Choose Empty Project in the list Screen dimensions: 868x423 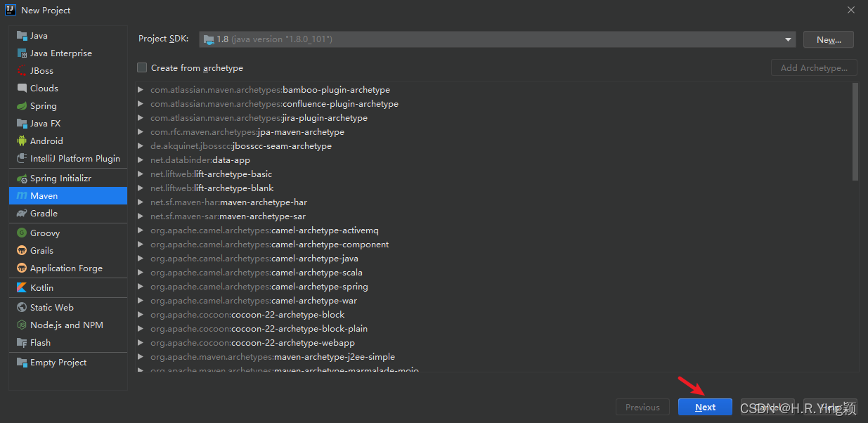point(58,363)
